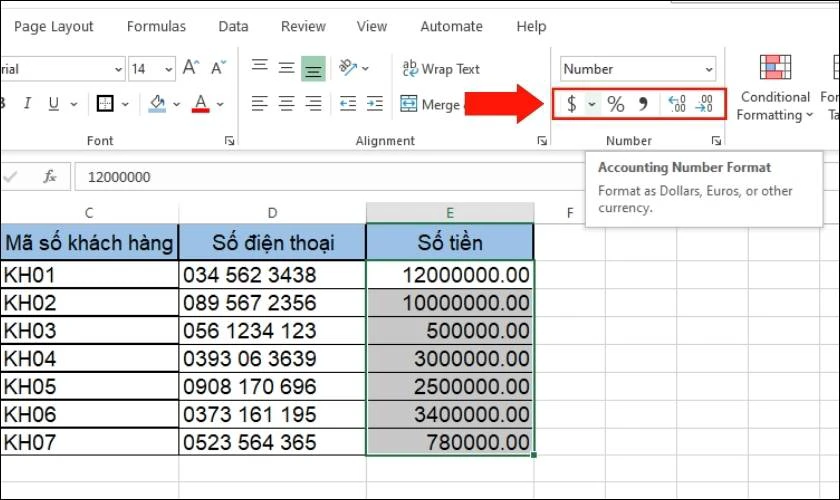
Task: Align text right
Action: [313, 103]
